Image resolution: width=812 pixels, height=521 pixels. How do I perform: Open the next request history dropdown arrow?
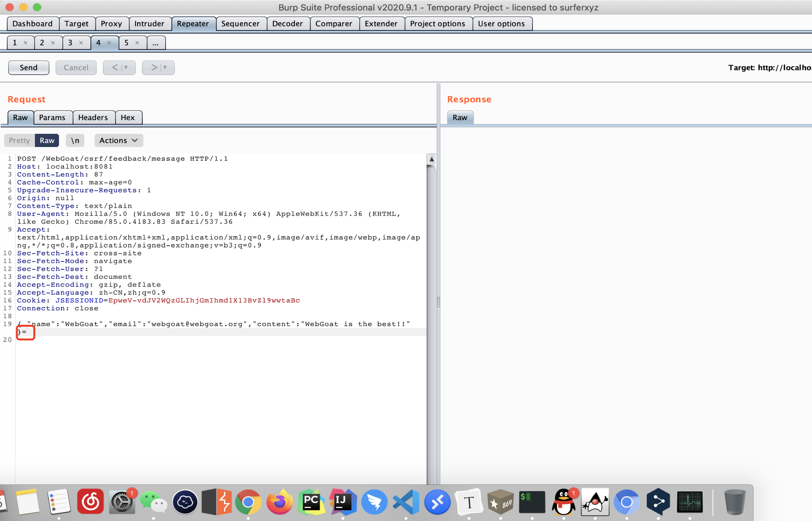coord(165,68)
